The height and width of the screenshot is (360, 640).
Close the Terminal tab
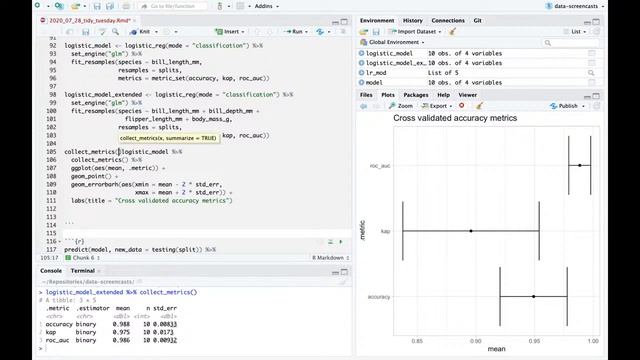(99, 271)
